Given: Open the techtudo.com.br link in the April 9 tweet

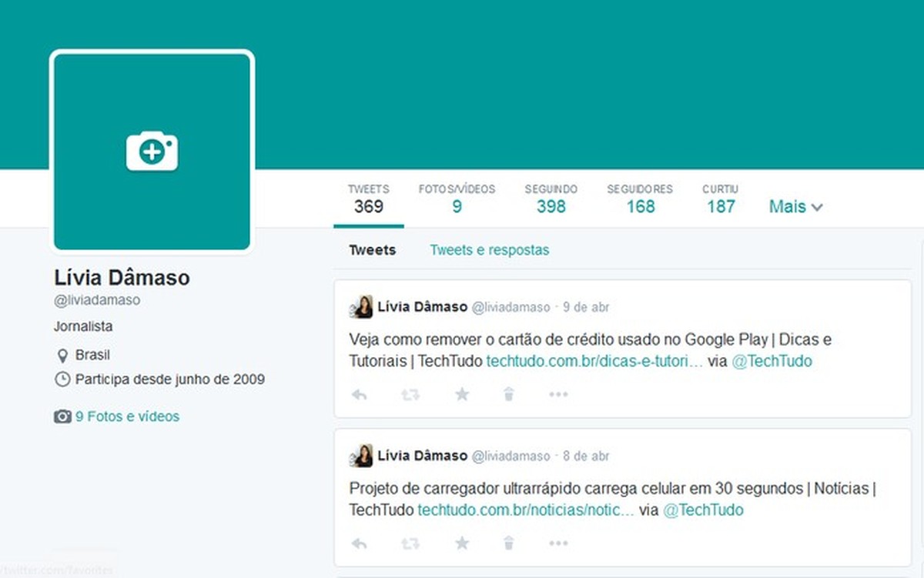Looking at the screenshot, I should click(x=593, y=361).
